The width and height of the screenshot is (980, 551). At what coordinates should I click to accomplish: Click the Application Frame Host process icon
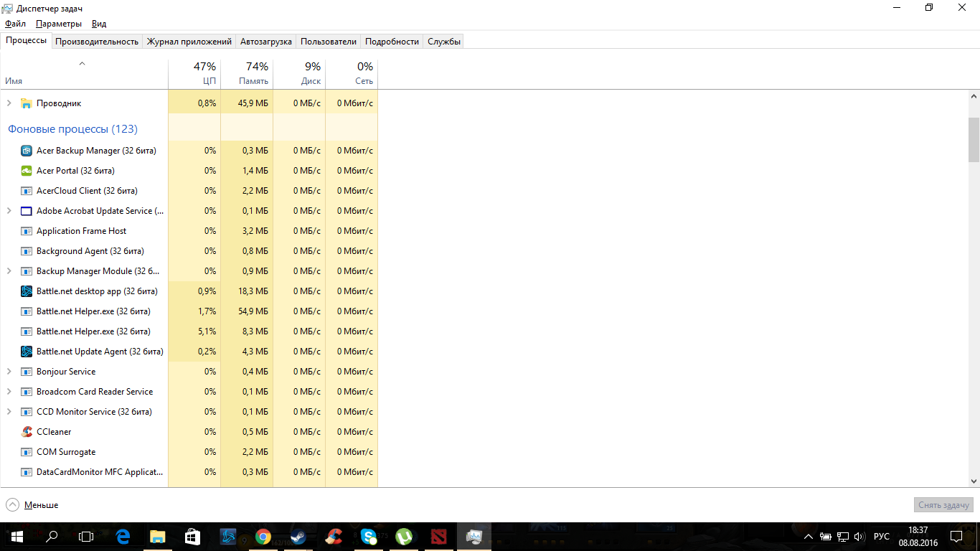(27, 231)
